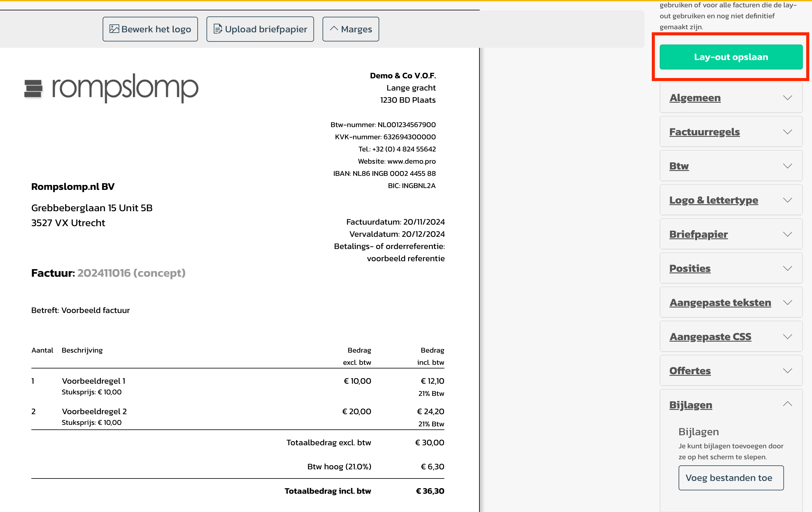Click the Rompslomp.nl BV recipient name
812x512 pixels.
coord(73,186)
